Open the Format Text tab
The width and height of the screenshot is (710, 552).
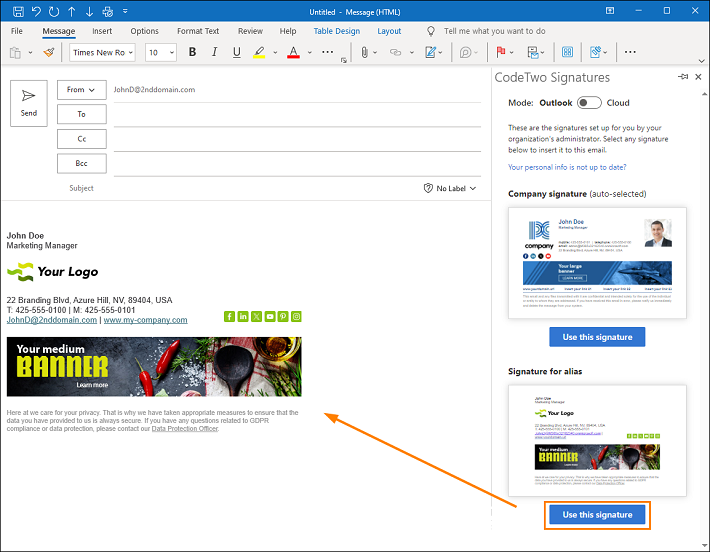(198, 31)
